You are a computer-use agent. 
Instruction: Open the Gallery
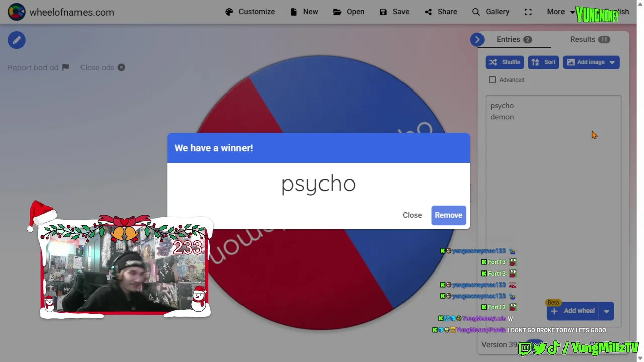coord(491,12)
